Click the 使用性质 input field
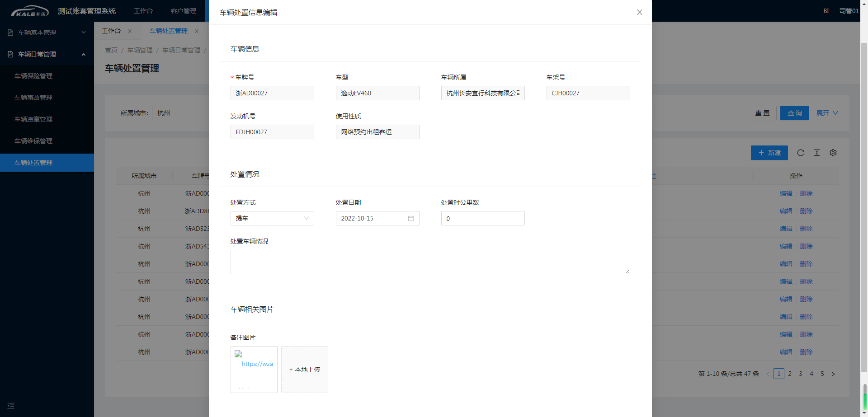 (x=377, y=132)
